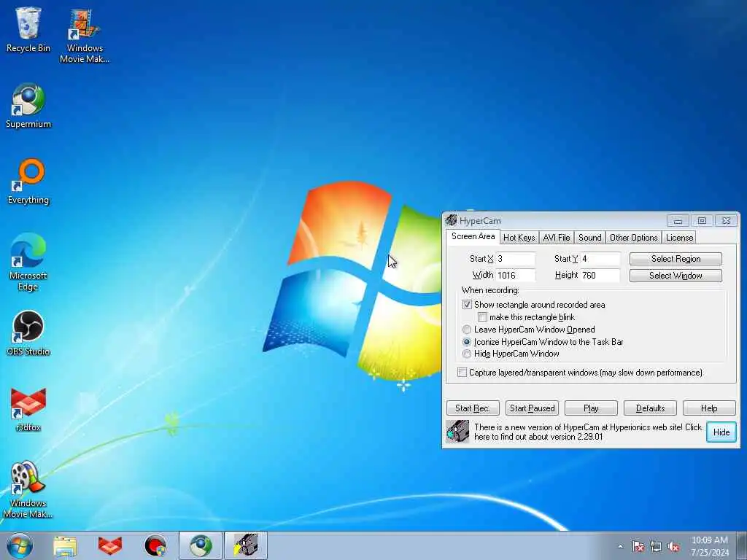Viewport: 747px width, 560px height.
Task: Open the Windows Start orb
Action: click(20, 545)
